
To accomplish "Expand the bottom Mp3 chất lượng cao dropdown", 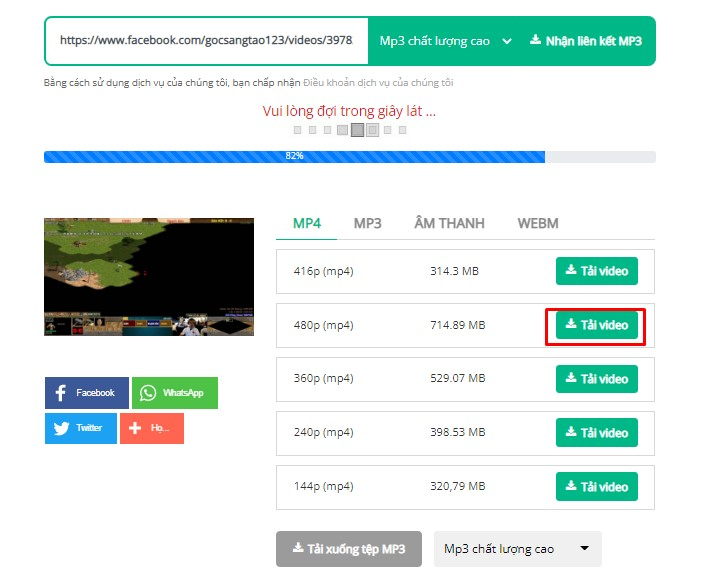I will click(x=518, y=549).
